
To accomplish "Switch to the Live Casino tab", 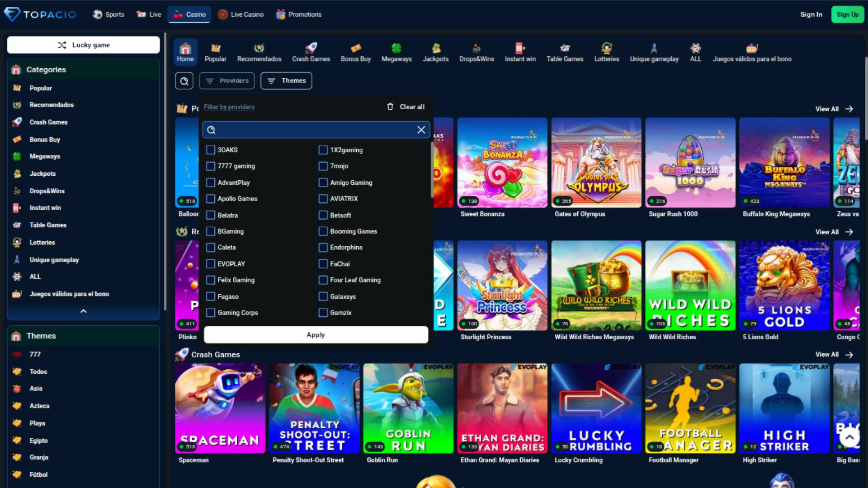I will (x=241, y=14).
